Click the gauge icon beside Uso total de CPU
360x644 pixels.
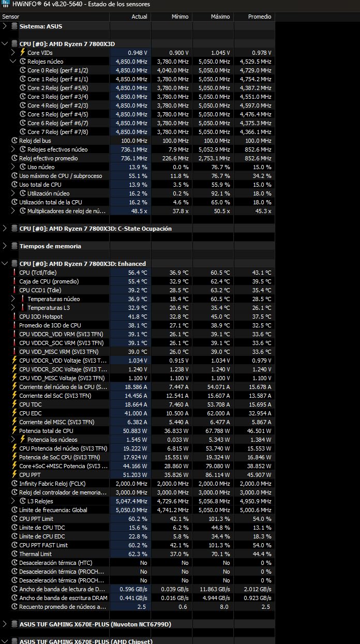pyautogui.click(x=14, y=184)
